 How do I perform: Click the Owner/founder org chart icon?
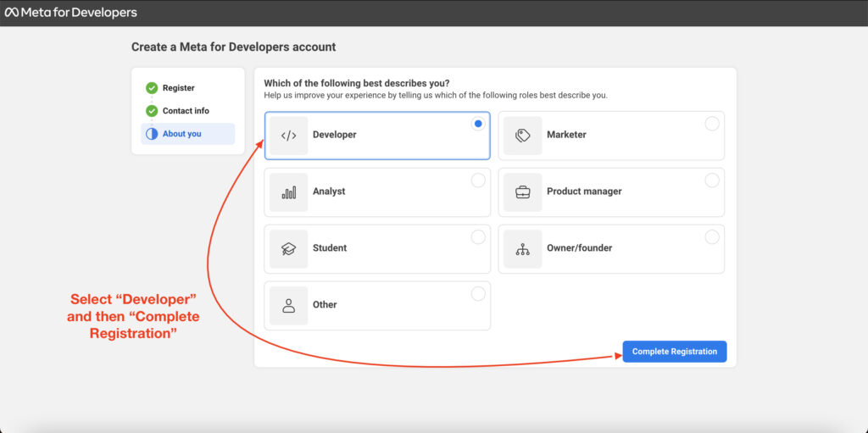pyautogui.click(x=522, y=249)
